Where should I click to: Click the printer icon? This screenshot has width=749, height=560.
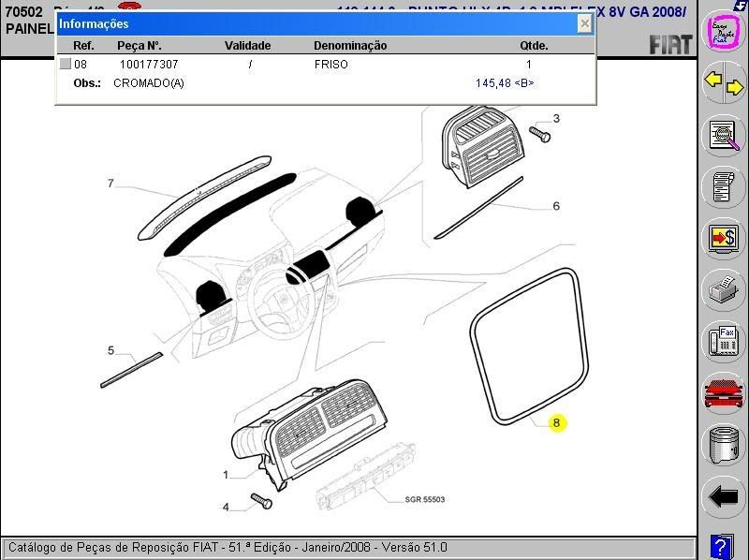click(724, 290)
